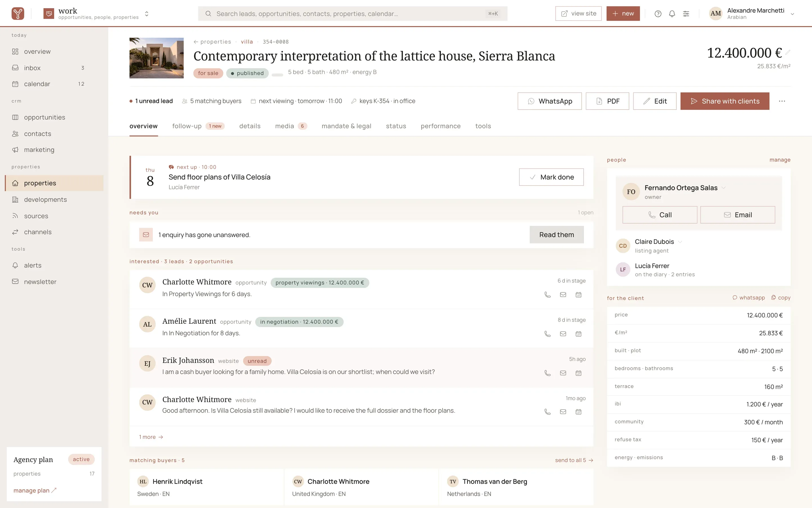Click manage people link
This screenshot has height=508, width=812.
(x=780, y=160)
